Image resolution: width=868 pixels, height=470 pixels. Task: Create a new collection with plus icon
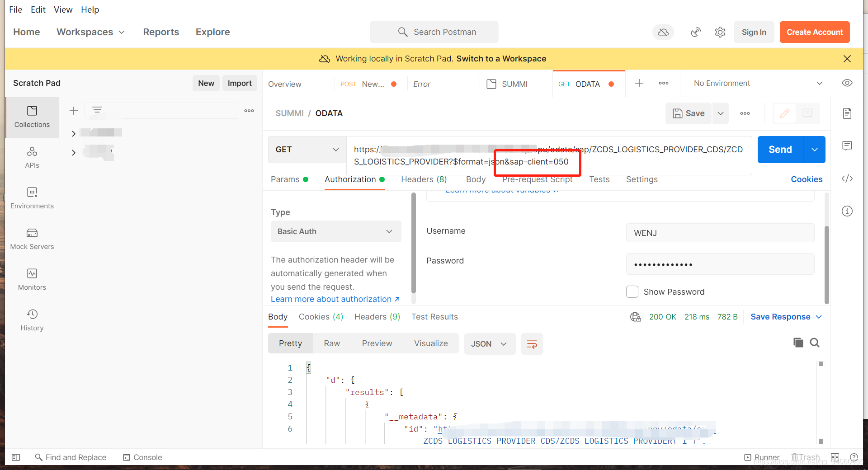coord(74,111)
